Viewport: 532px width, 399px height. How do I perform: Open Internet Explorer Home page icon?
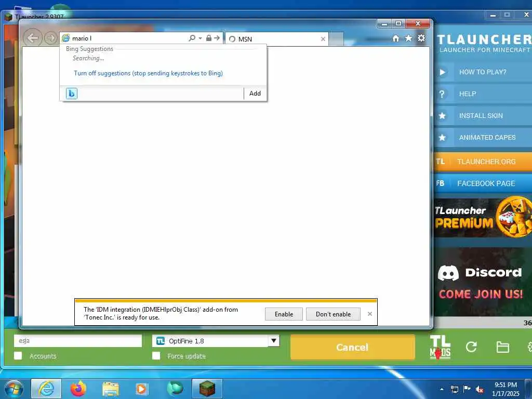tap(395, 38)
